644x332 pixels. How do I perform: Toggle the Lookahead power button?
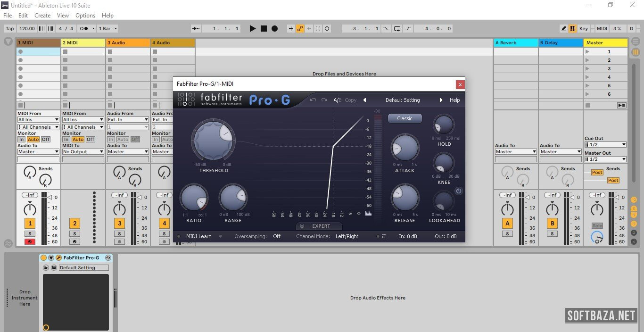458,191
